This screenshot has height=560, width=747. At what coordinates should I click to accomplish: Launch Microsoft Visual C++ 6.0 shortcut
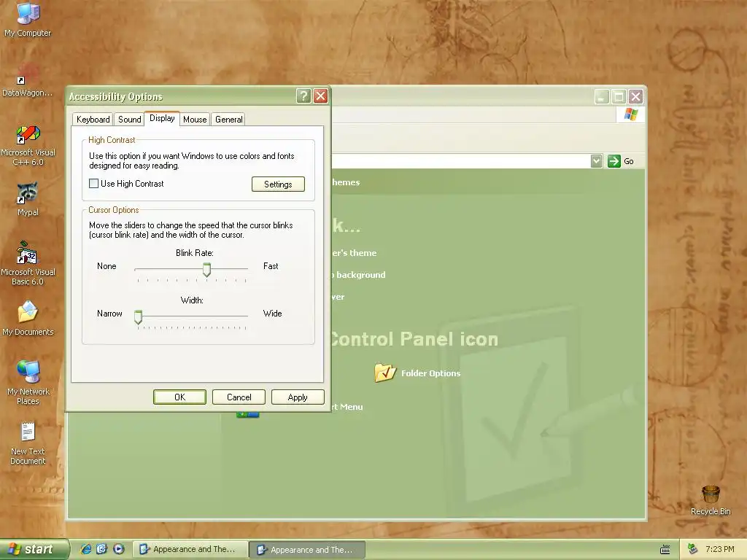click(28, 145)
